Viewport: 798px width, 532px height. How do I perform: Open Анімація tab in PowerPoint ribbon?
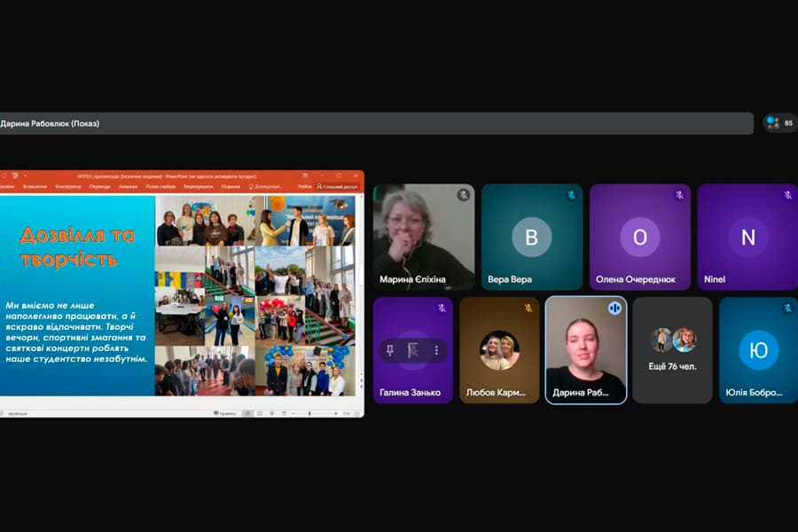pos(129,187)
